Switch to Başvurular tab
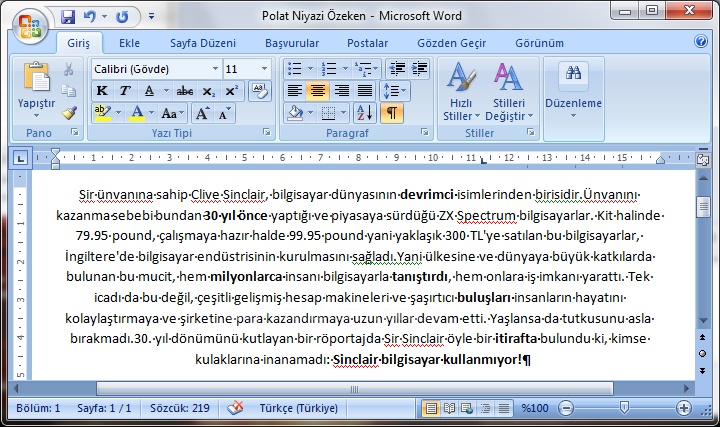This screenshot has height=427, width=720. pyautogui.click(x=292, y=43)
